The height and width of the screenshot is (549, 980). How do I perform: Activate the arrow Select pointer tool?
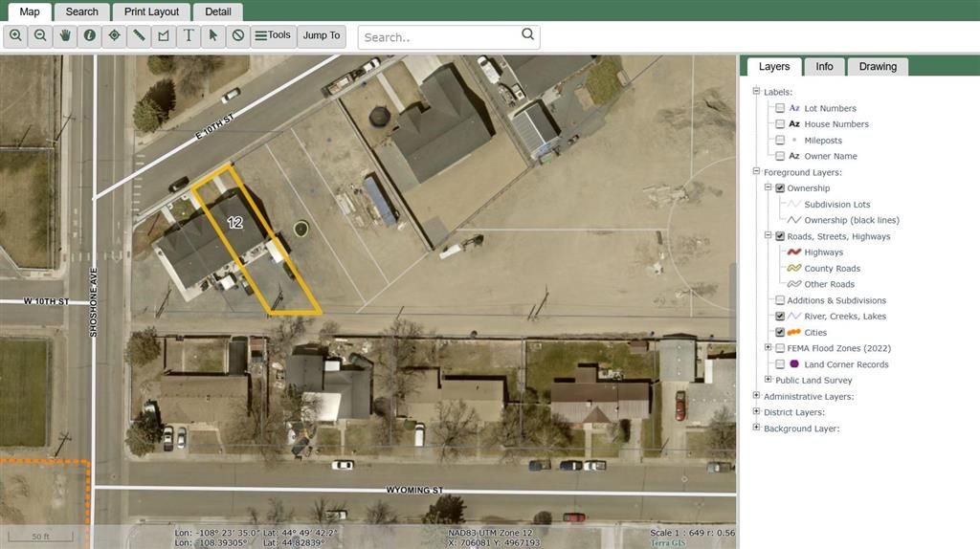coord(213,35)
